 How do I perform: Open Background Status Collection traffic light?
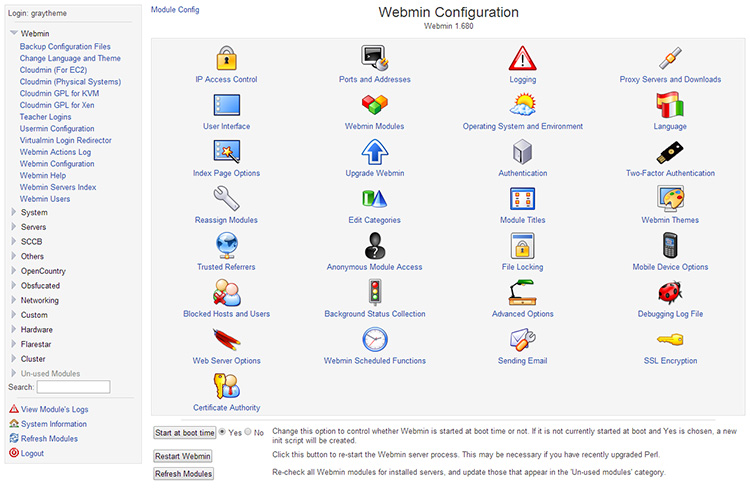[x=375, y=292]
